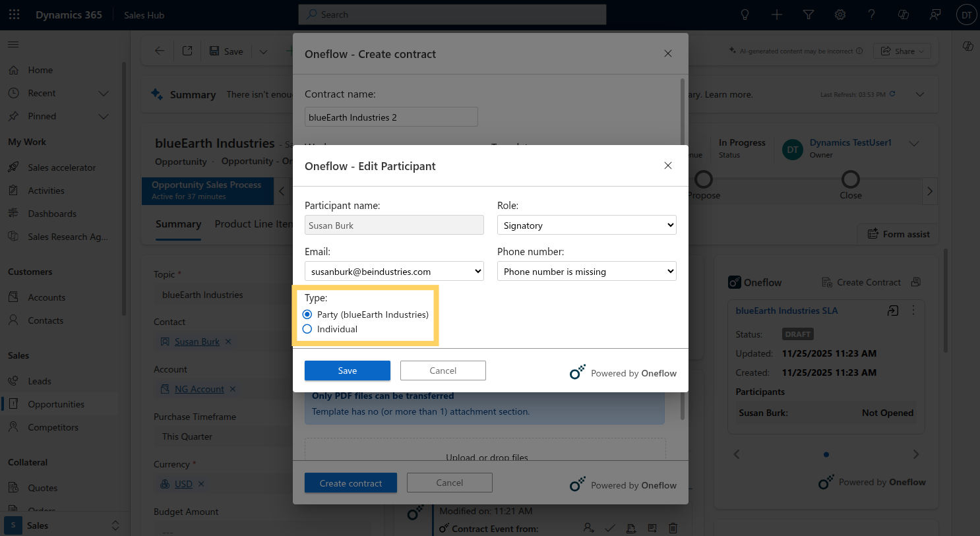Open the Phone number dropdown
This screenshot has height=536, width=980.
click(587, 271)
